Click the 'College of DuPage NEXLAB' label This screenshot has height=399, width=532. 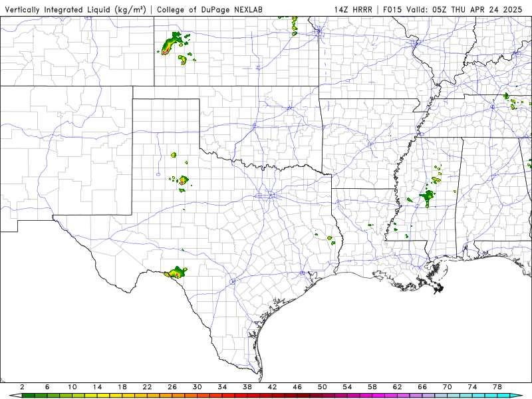(209, 10)
